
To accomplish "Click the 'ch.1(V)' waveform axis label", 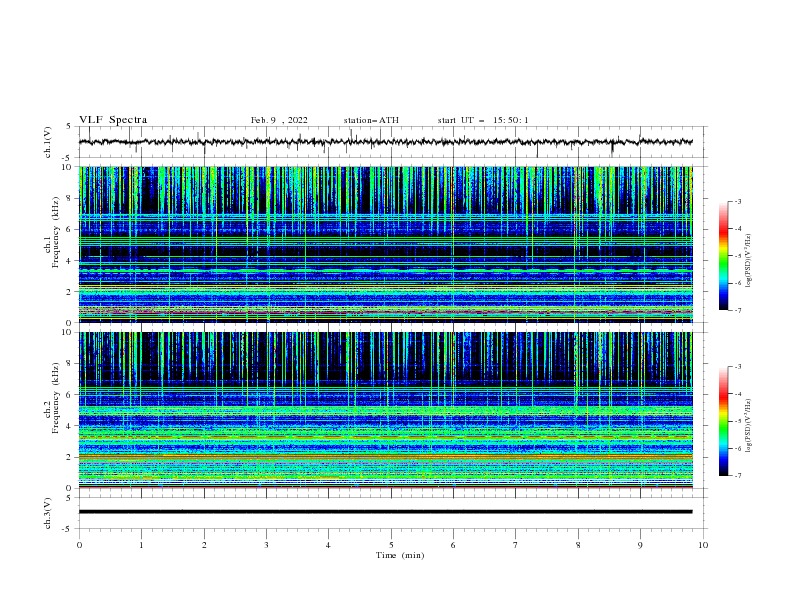I will tap(48, 142).
